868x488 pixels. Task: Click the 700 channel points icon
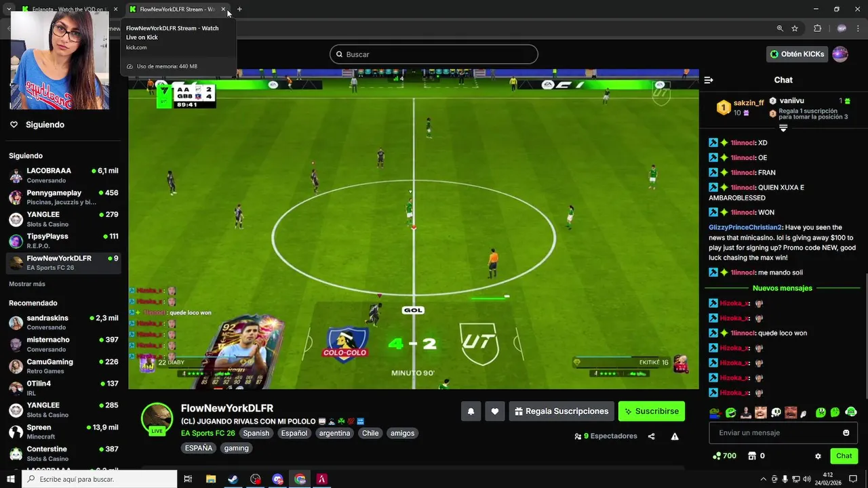717,456
